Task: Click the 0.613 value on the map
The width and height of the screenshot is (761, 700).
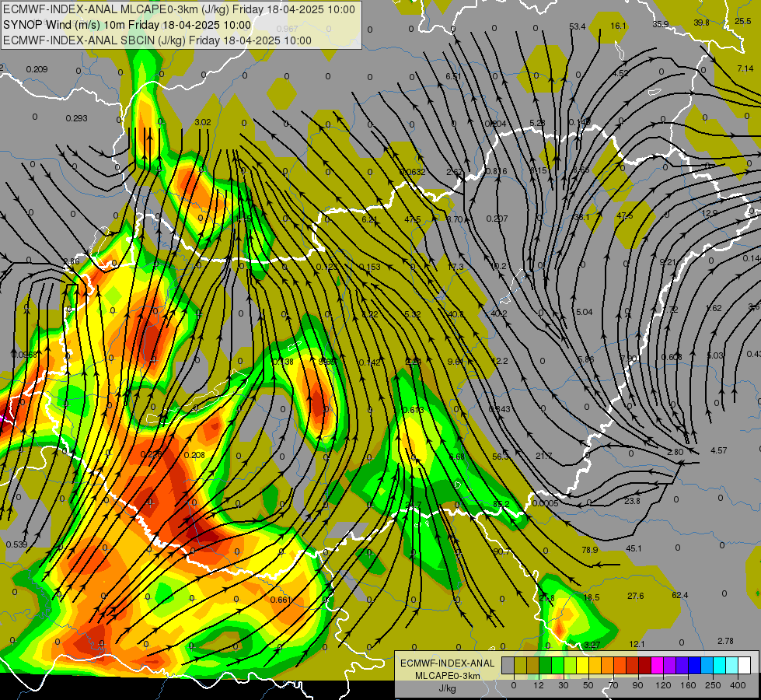Action: coord(414,410)
